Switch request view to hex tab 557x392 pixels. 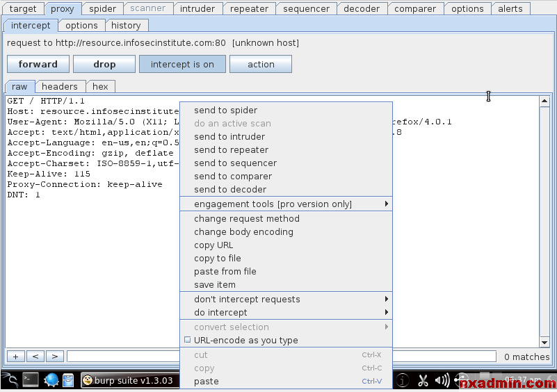[x=100, y=87]
